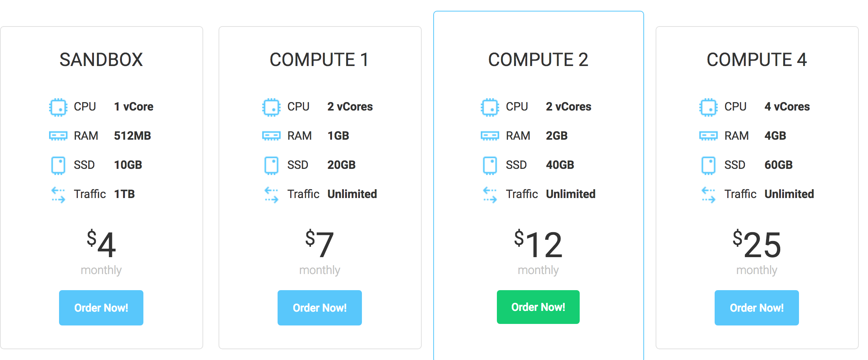Click the Traffic arrows icon in Sandbox plan
Viewport: 868px width, 360px height.
[58, 195]
